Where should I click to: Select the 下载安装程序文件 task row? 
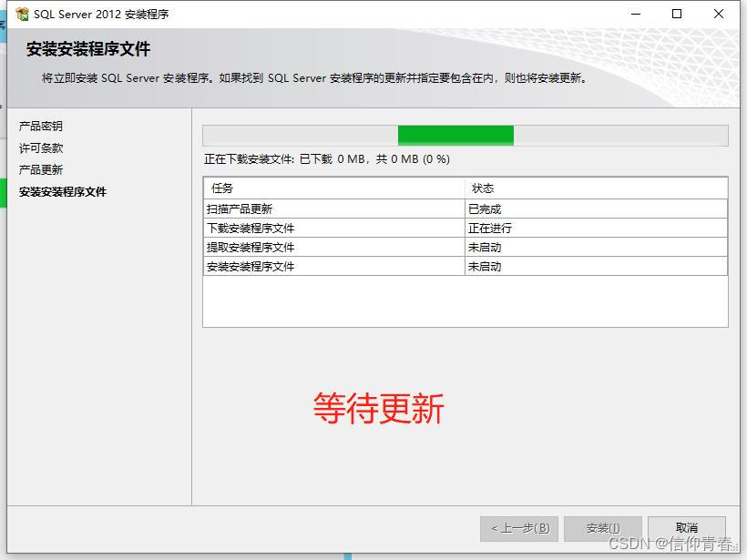[x=466, y=228]
